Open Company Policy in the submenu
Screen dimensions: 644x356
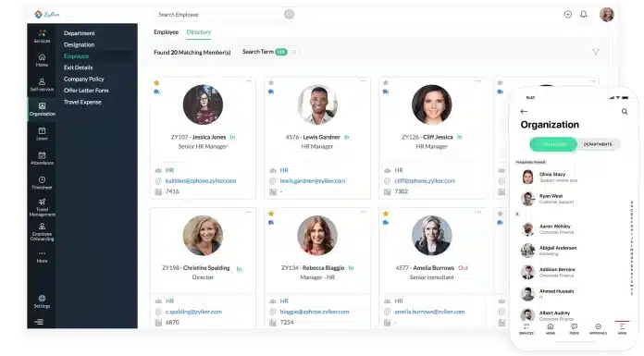(x=84, y=80)
